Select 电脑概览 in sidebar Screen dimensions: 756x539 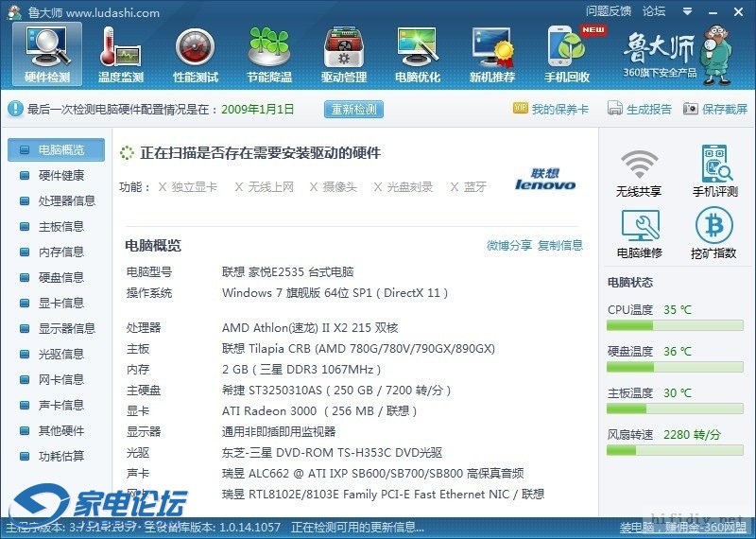(57, 149)
